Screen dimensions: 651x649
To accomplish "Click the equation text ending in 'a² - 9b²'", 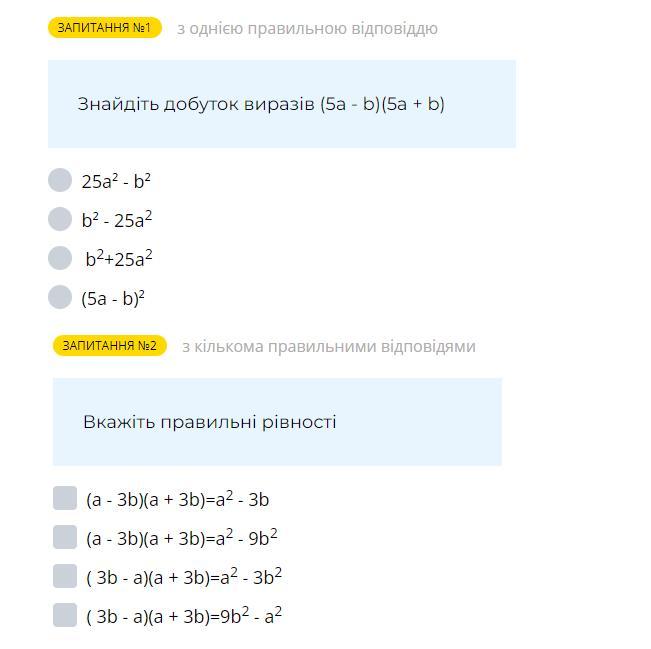I will (x=181, y=538).
